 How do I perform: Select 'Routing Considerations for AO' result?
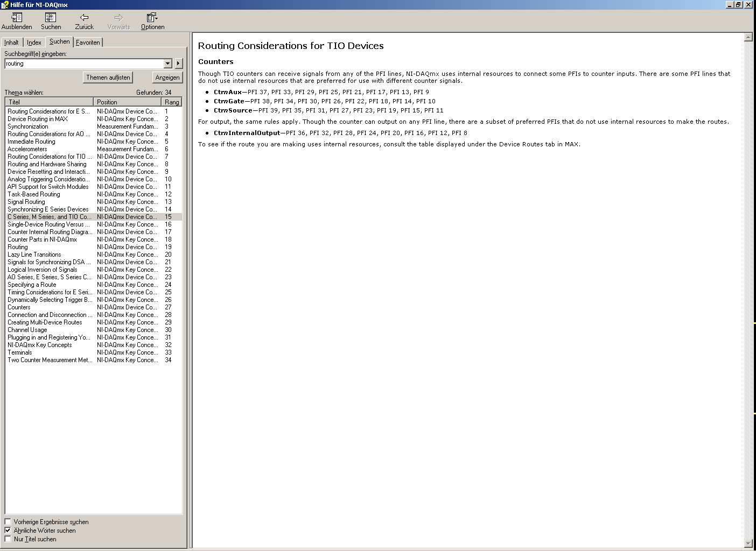point(94,134)
